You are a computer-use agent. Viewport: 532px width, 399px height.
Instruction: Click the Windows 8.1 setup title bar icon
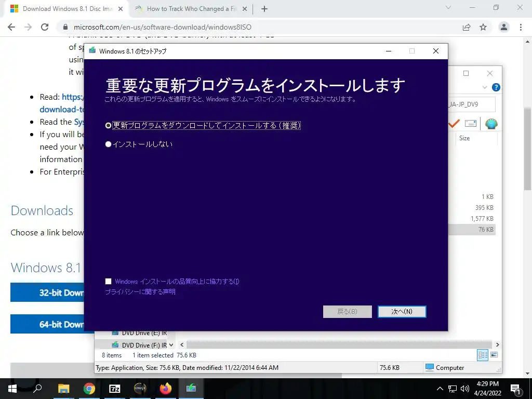(92, 51)
